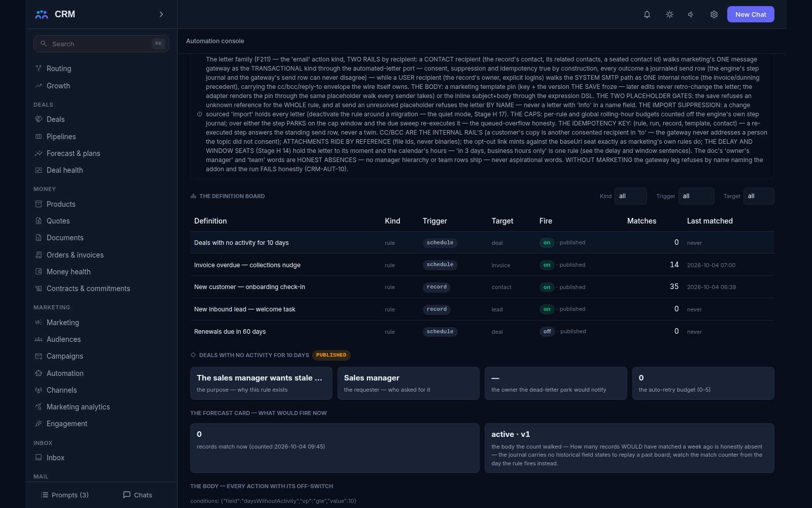Click the CRM logo icon

[x=42, y=14]
